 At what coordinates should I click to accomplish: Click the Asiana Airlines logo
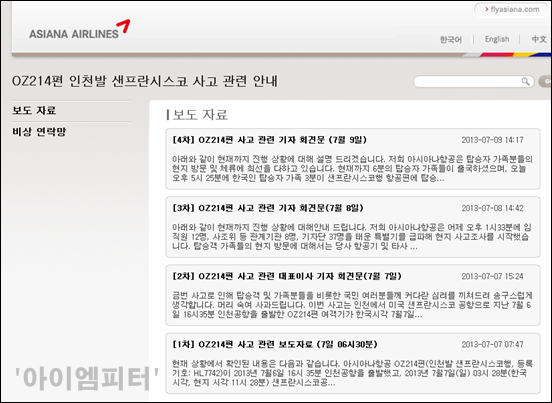click(x=80, y=30)
